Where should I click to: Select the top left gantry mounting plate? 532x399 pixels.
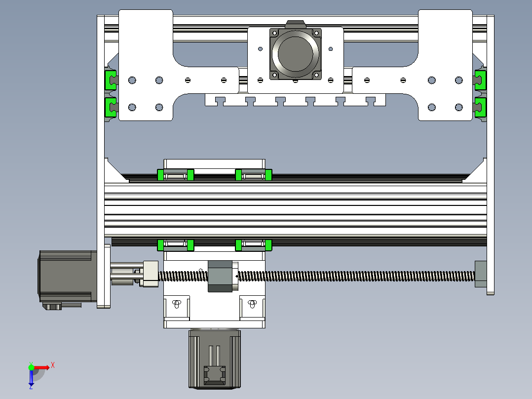tap(146, 65)
